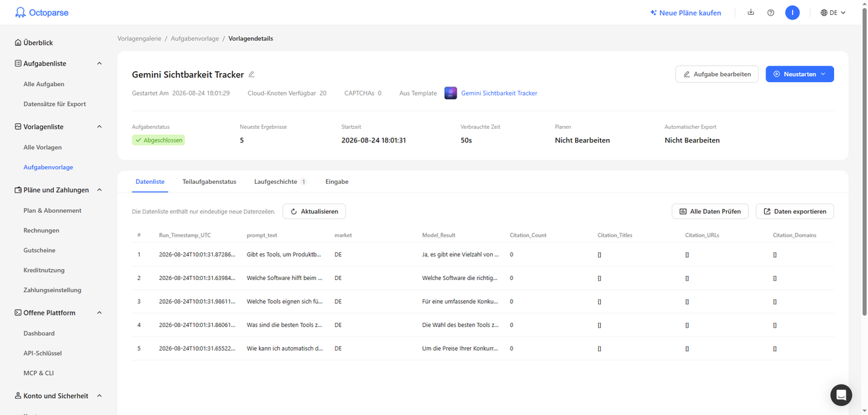868x415 pixels.
Task: Click prompt cell 'Gibt es Tools, um Produktb...'
Action: (x=284, y=254)
